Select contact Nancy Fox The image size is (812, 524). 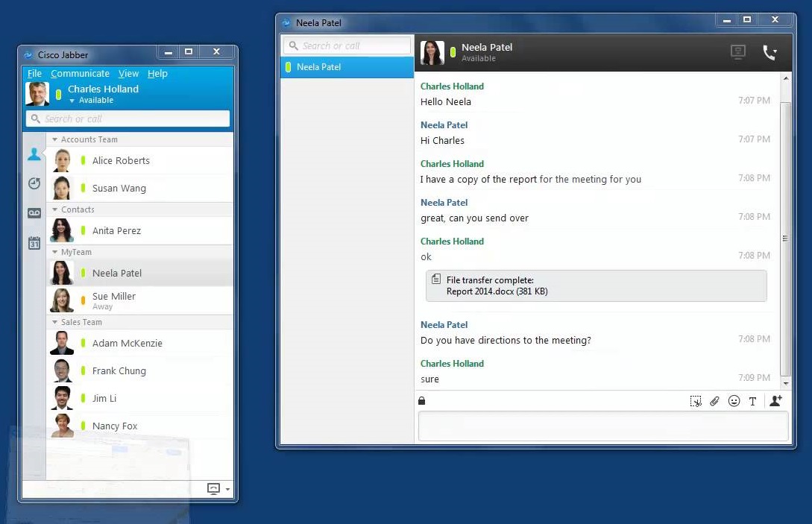pyautogui.click(x=140, y=426)
